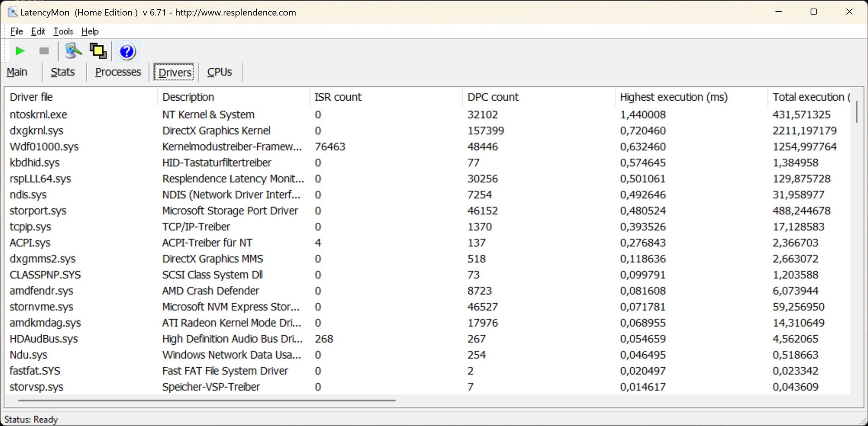Switch to the Processes tab
The height and width of the screenshot is (426, 868).
(x=118, y=72)
